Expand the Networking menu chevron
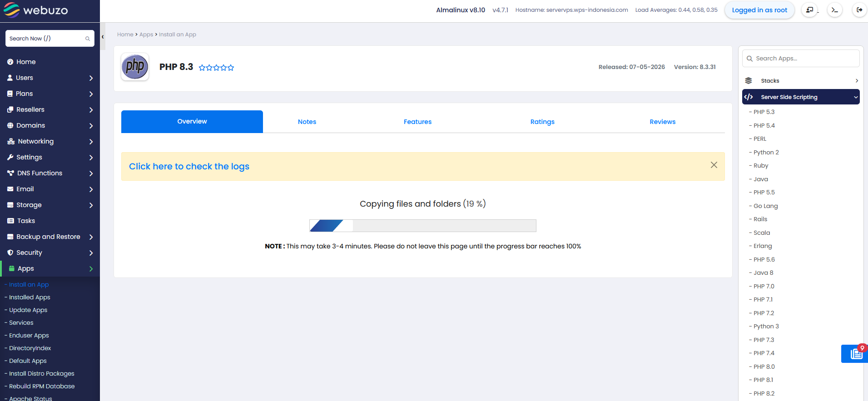The width and height of the screenshot is (868, 401). [91, 142]
